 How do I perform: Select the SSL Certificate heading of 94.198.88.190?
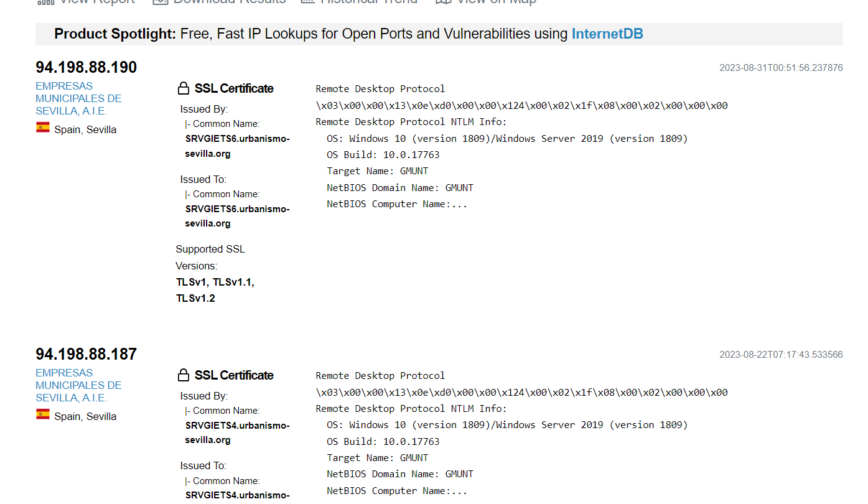pyautogui.click(x=234, y=88)
